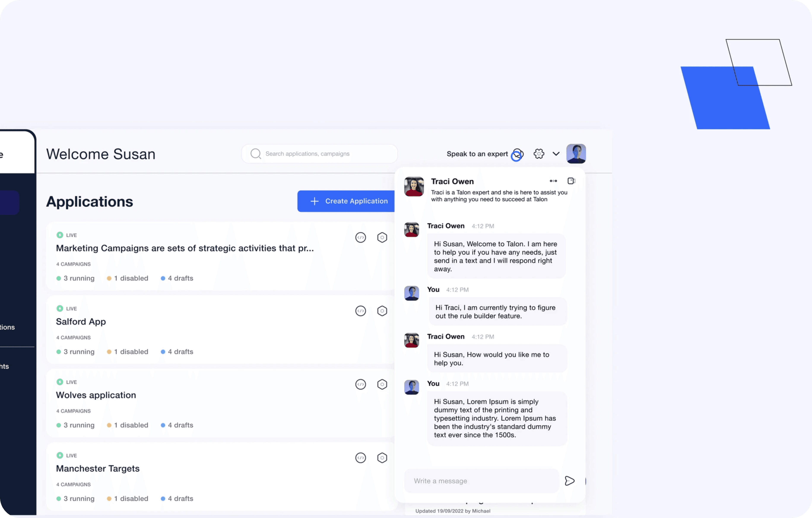The height and width of the screenshot is (518, 812).
Task: Open the Manchester Targets application
Action: coord(97,468)
